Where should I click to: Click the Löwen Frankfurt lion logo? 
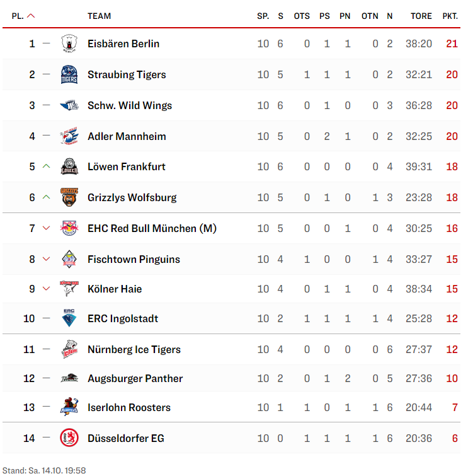(x=69, y=167)
